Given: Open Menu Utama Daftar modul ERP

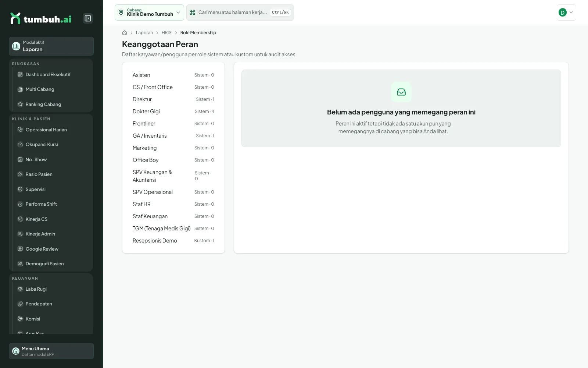Looking at the screenshot, I should point(51,351).
